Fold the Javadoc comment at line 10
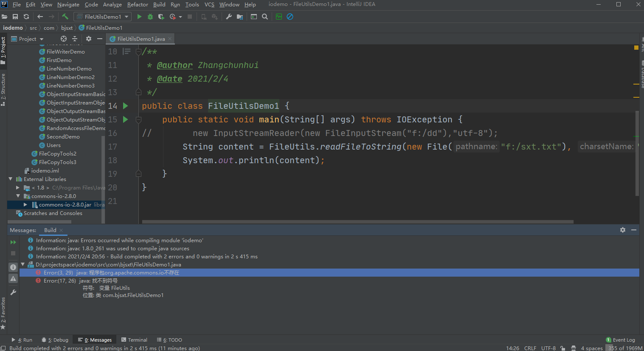The height and width of the screenshot is (351, 644). (x=138, y=51)
